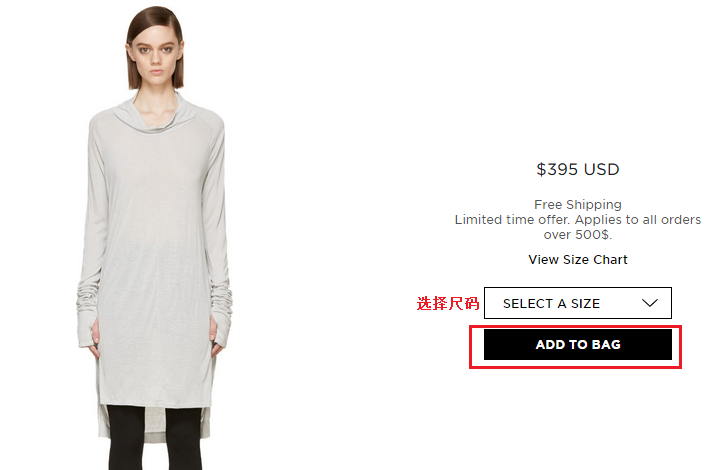
Task: Click the red-outlined black bag button
Action: pyautogui.click(x=578, y=345)
